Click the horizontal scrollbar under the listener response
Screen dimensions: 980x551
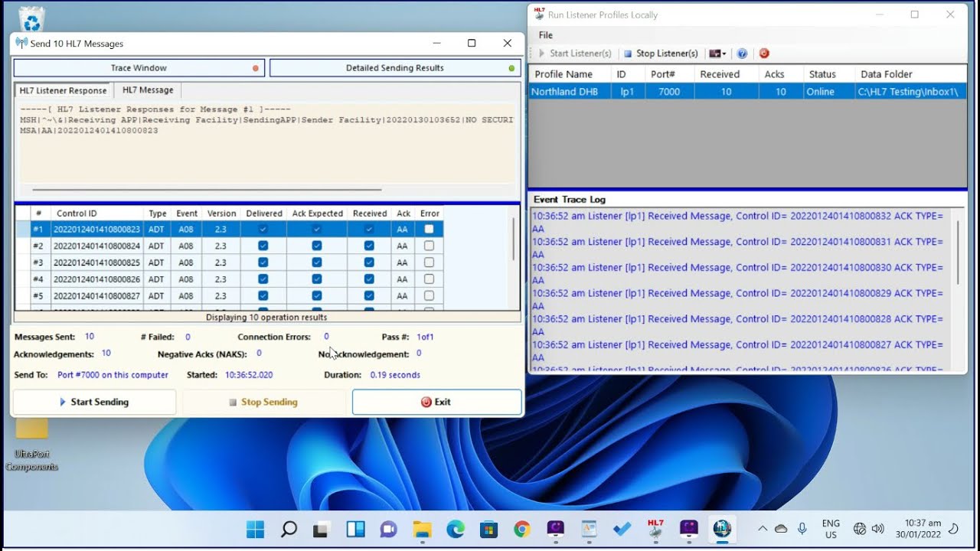click(207, 190)
